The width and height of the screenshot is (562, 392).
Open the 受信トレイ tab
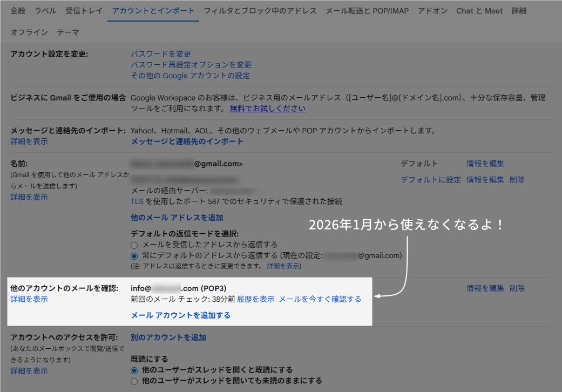tap(84, 11)
